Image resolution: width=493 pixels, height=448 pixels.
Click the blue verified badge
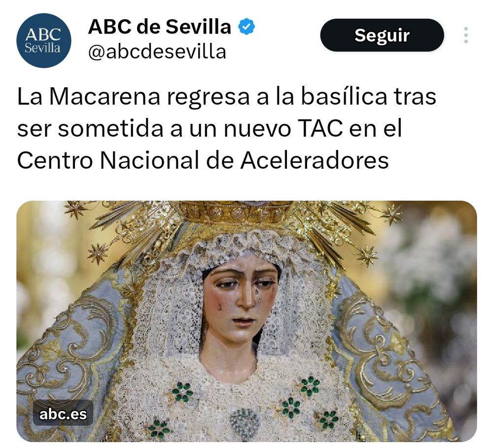(x=246, y=27)
